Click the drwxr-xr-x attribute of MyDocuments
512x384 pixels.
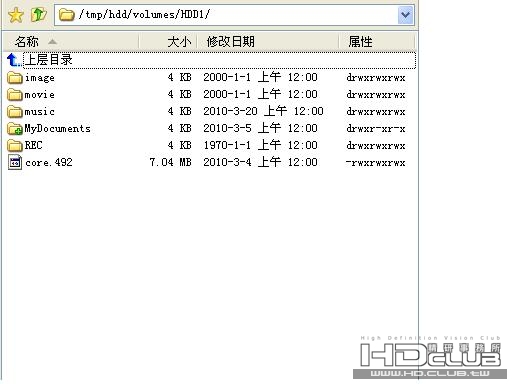coord(376,129)
